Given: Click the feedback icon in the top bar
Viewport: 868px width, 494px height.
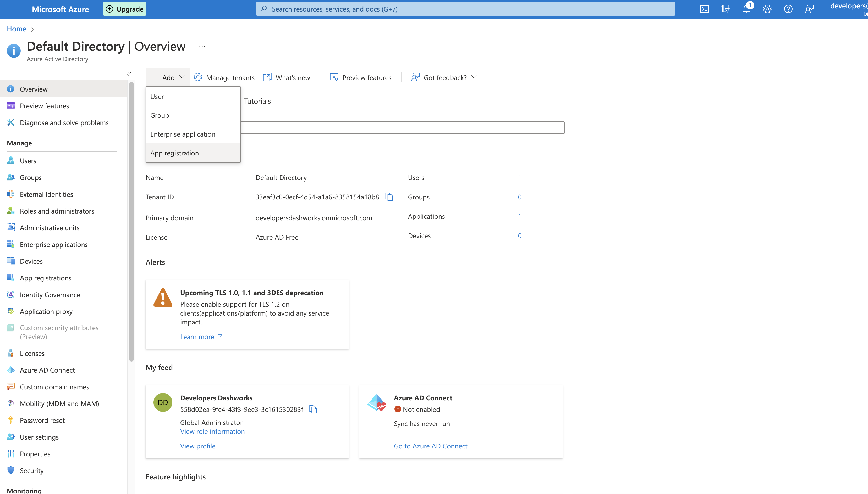Looking at the screenshot, I should coord(809,9).
